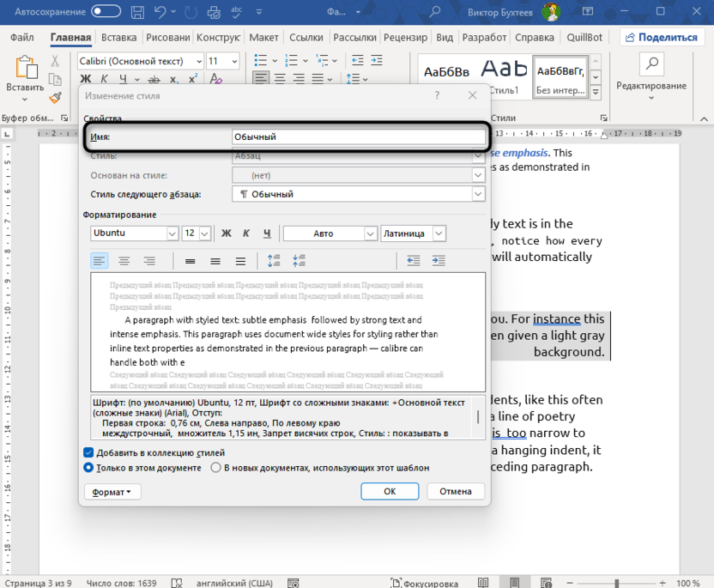Align paragraph to center in dialog
Viewport: 714px width, 588px height.
[124, 261]
